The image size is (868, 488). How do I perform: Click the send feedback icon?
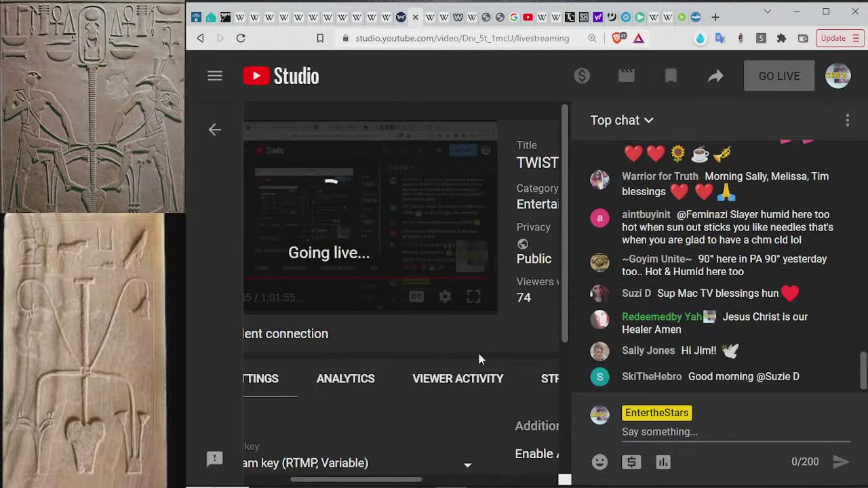[214, 459]
